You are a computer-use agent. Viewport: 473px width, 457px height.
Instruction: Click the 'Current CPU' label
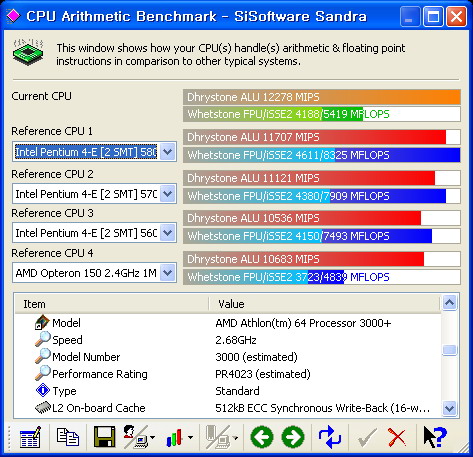(41, 96)
